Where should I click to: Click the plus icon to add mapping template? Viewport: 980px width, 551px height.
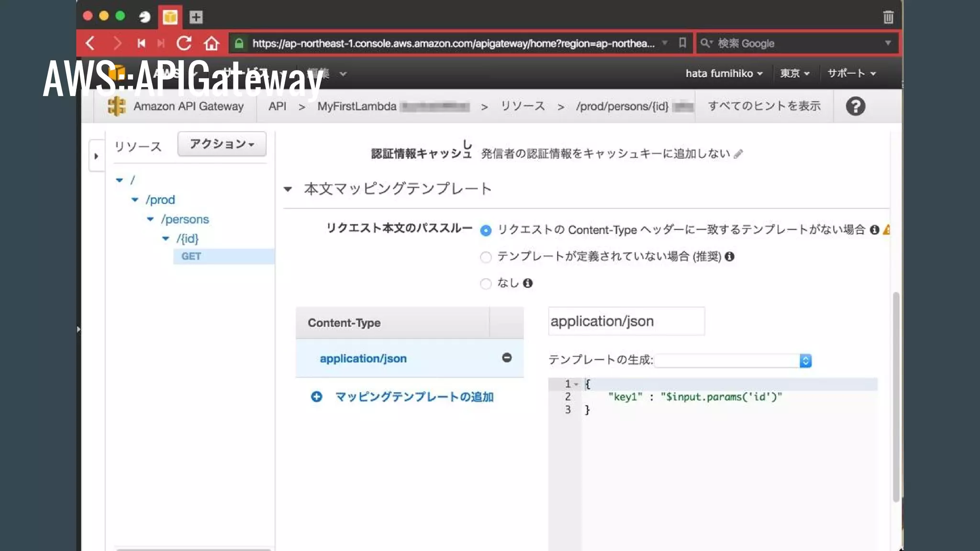coord(316,397)
